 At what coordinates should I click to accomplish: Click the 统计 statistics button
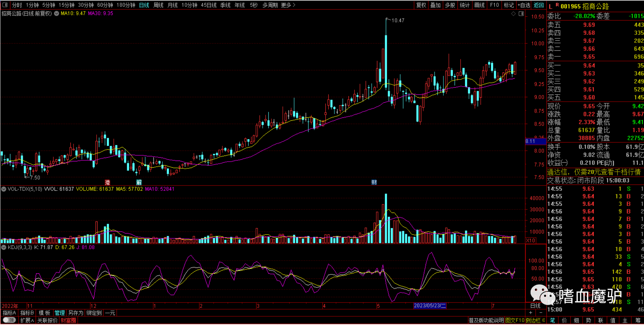465,5
